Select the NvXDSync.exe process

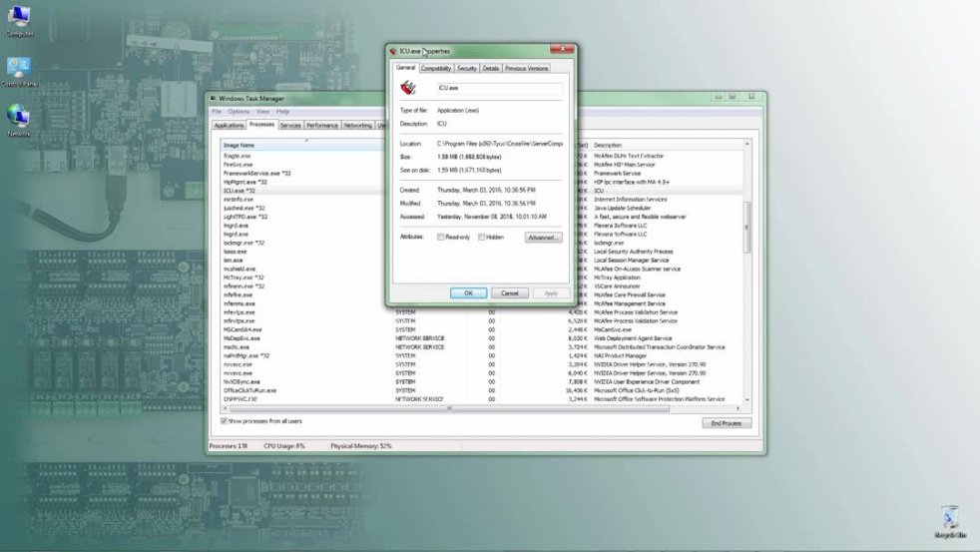[x=242, y=382]
